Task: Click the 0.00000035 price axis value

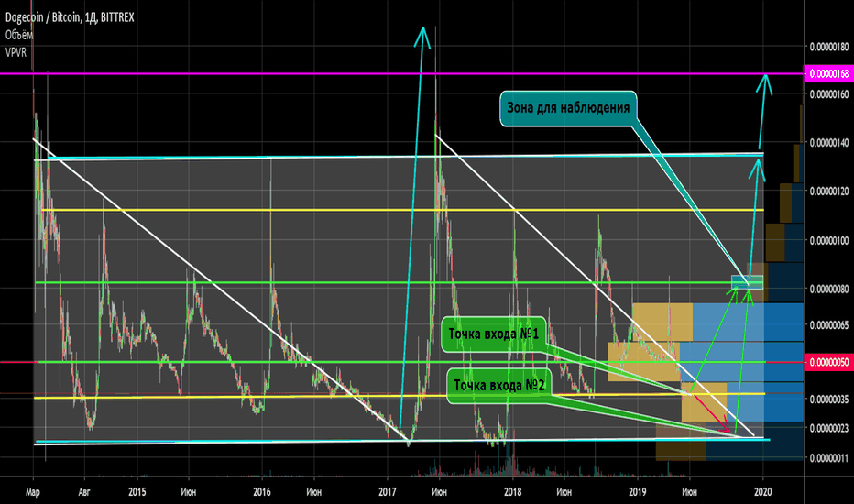Action: tap(829, 400)
